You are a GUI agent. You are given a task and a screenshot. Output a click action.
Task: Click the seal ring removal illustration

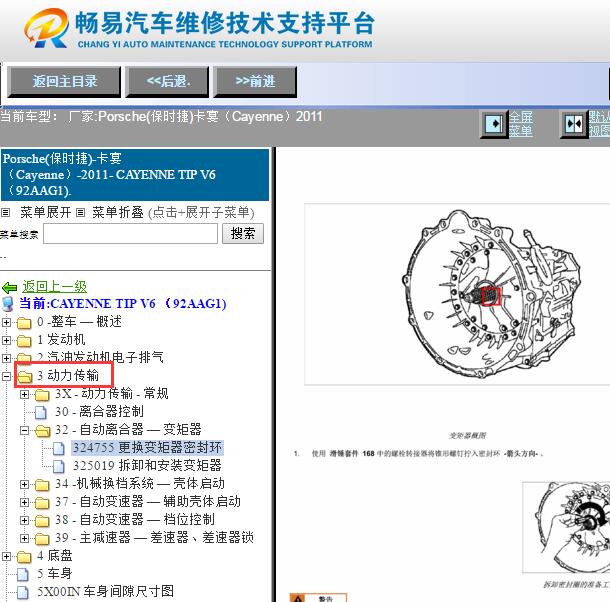click(566, 527)
